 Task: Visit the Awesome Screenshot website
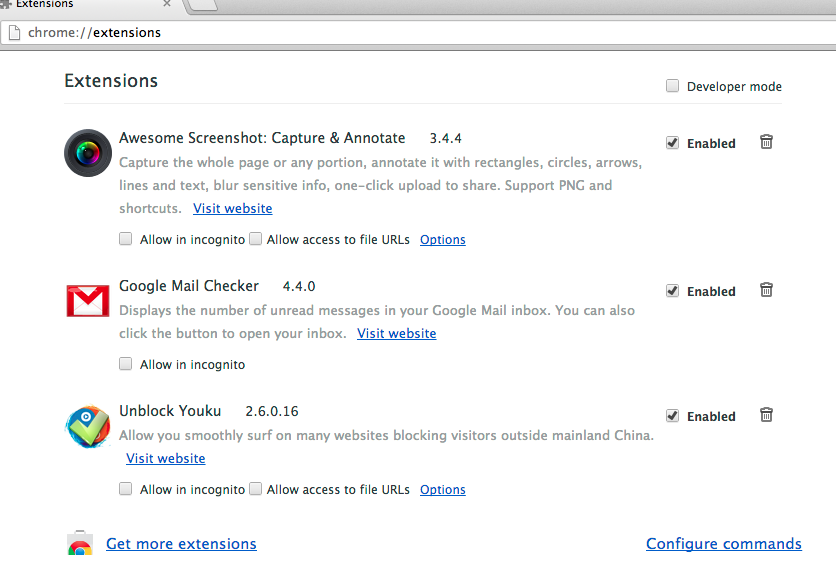232,208
